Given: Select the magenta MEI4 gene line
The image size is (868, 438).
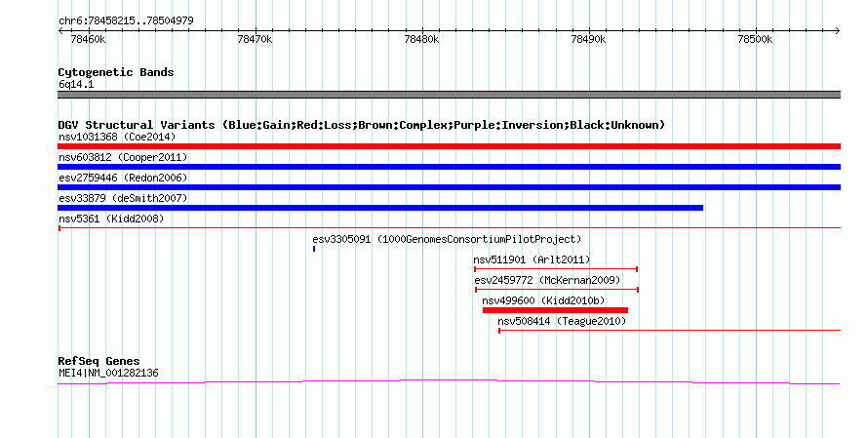Looking at the screenshot, I should (449, 381).
